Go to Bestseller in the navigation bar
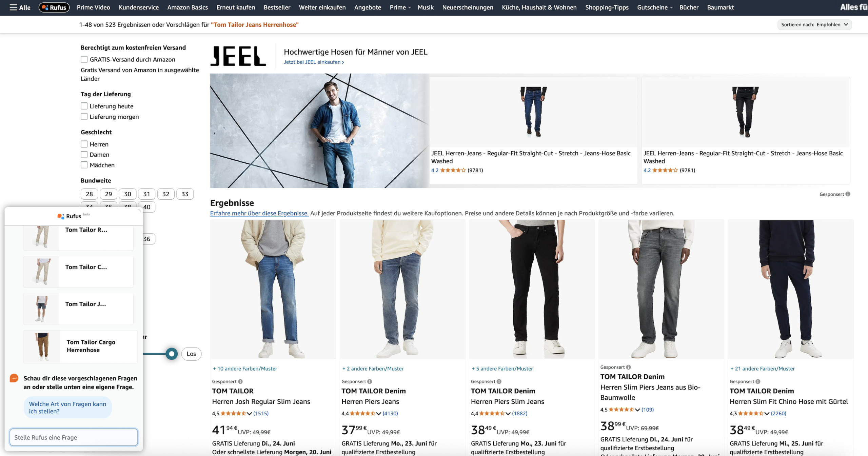This screenshot has height=456, width=868. pyautogui.click(x=277, y=7)
